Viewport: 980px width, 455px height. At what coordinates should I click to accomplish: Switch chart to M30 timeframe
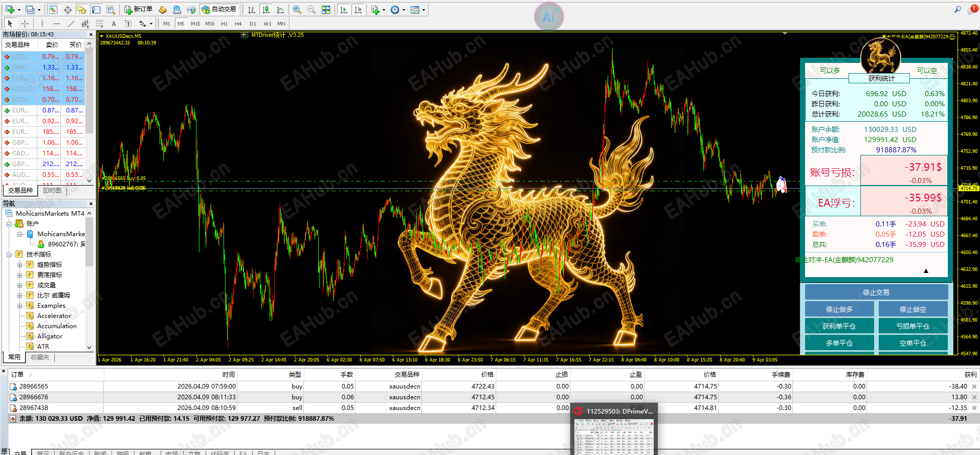[x=210, y=24]
